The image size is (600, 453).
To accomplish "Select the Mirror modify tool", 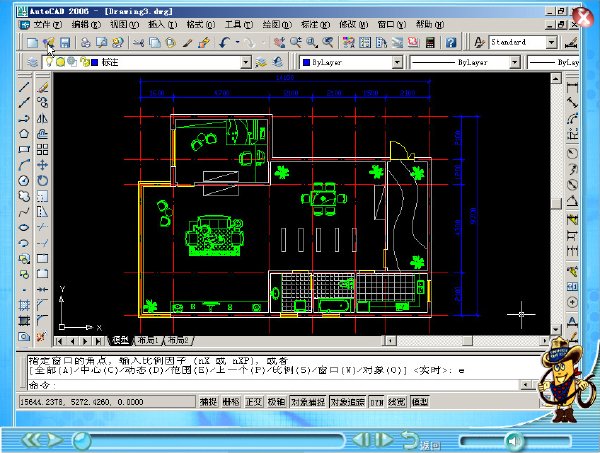I will [42, 118].
